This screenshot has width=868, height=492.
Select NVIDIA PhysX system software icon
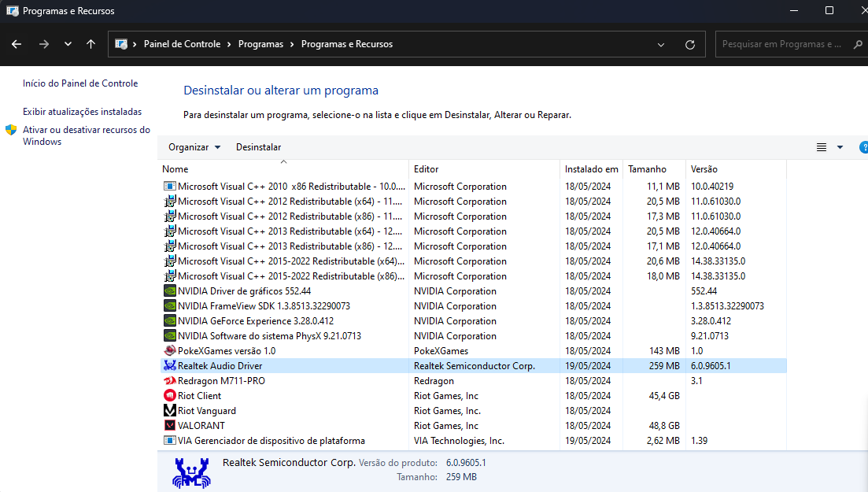click(x=170, y=336)
